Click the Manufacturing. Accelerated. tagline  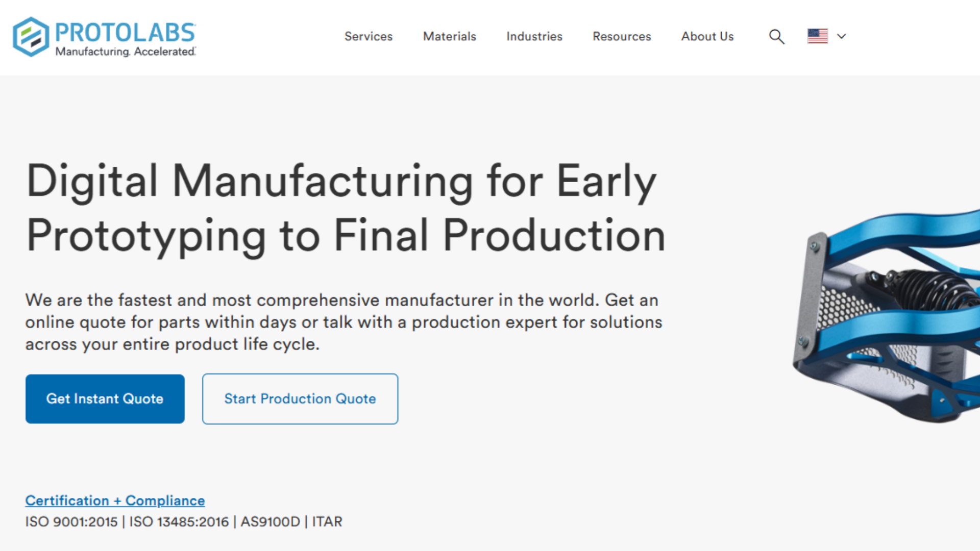126,52
